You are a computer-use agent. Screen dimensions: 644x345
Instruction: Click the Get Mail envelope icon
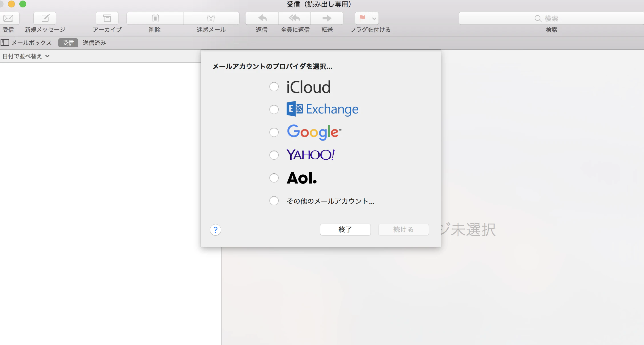point(8,18)
